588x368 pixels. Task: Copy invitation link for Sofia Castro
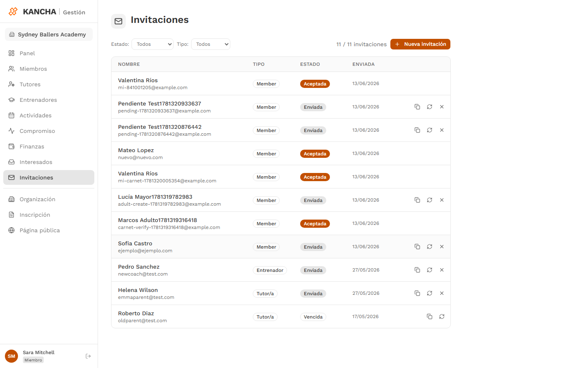point(417,247)
